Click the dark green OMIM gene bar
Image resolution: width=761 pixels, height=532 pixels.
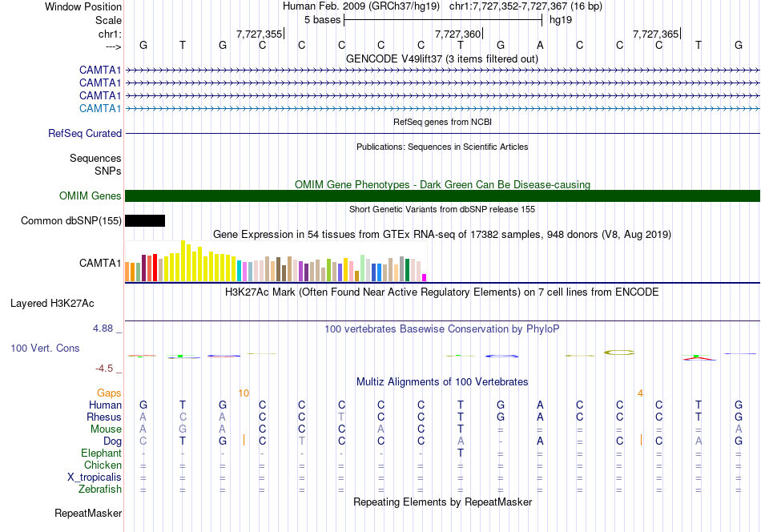443,195
